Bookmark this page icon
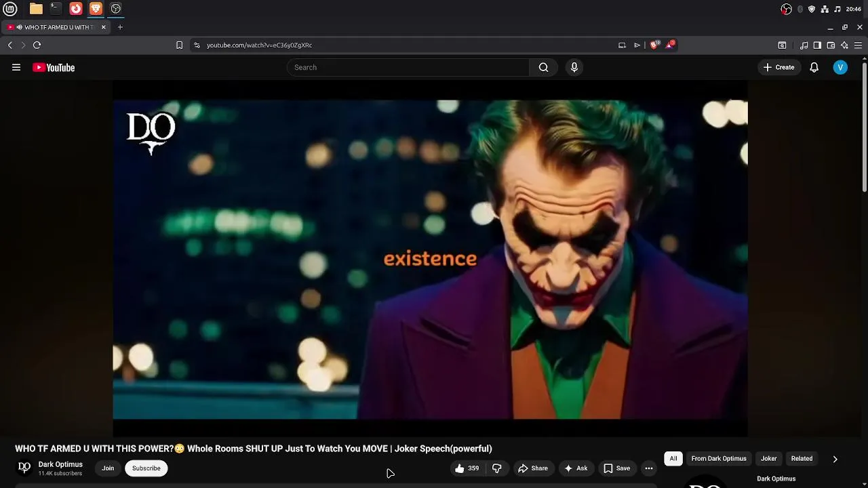This screenshot has height=488, width=868. 179,45
